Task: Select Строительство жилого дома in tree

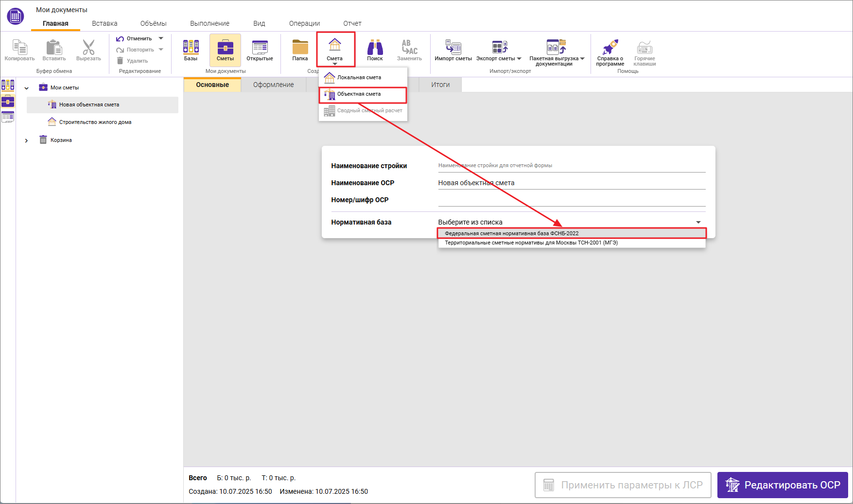Action: (x=95, y=122)
